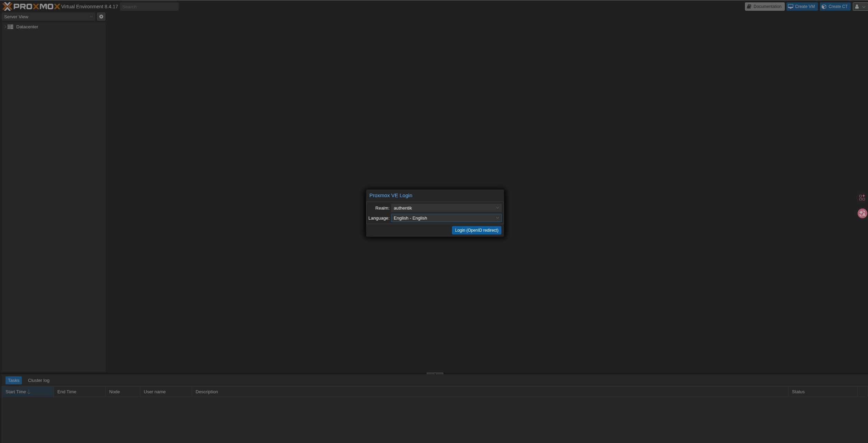Open the Realm dropdown
The height and width of the screenshot is (443, 868).
click(446, 208)
